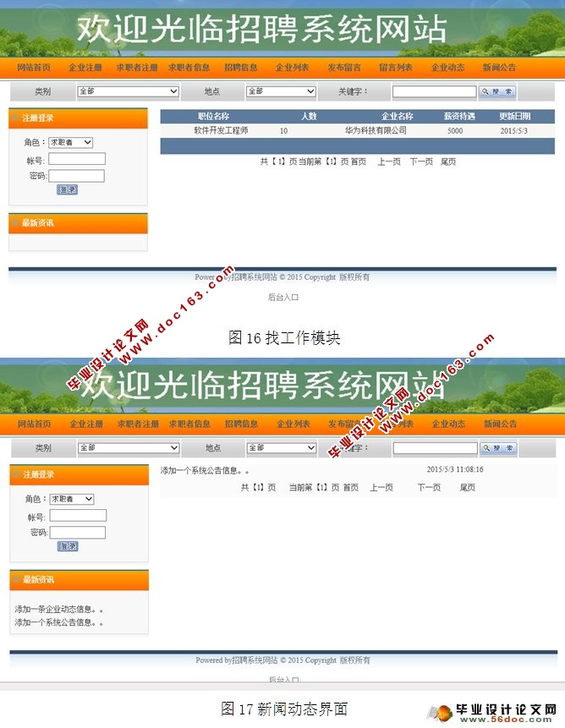The width and height of the screenshot is (565, 728).
Task: Open 新闻公告 in 图17 navigation bar
Action: (x=500, y=424)
